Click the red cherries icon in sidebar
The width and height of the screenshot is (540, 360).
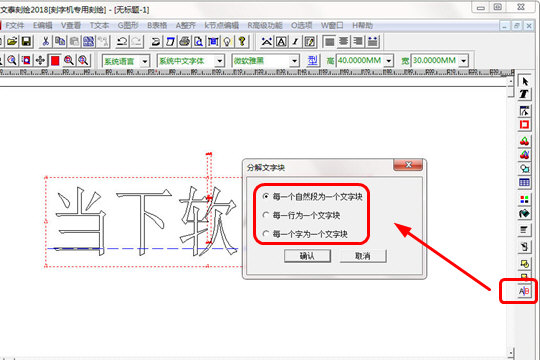[525, 141]
